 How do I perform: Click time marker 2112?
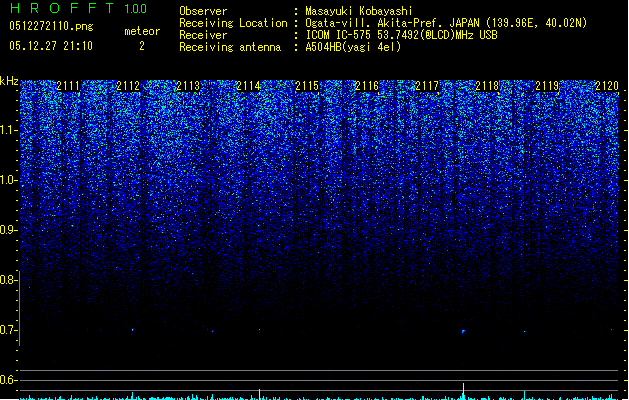128,86
